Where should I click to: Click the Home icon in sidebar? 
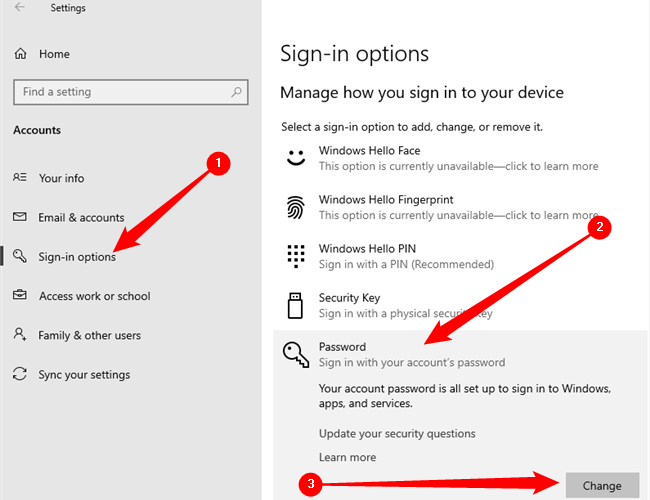(20, 54)
